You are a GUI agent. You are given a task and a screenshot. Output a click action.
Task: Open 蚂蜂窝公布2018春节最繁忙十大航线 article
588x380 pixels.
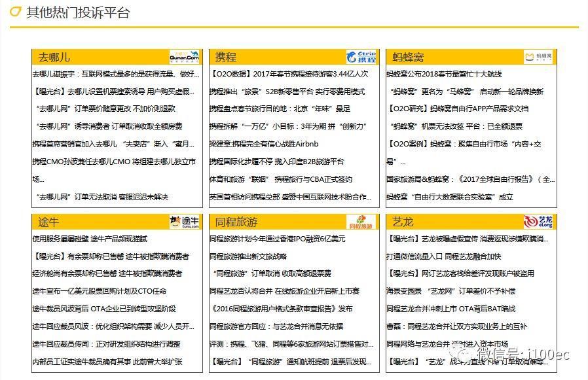[x=444, y=74]
